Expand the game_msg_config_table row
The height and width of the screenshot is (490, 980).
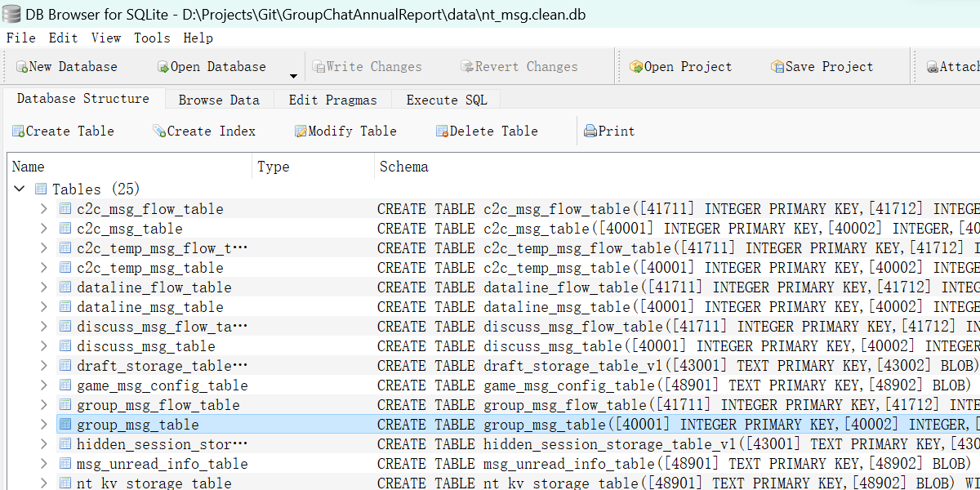[x=44, y=385]
